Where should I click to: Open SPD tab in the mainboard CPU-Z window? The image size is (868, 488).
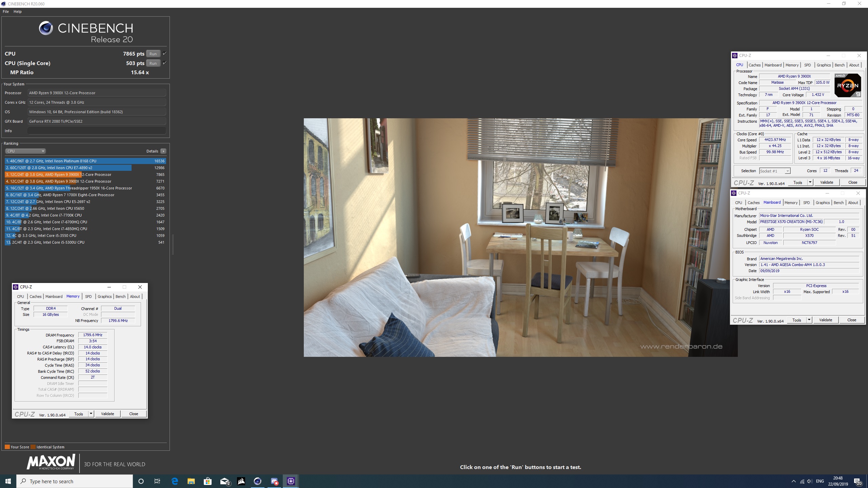[806, 203]
